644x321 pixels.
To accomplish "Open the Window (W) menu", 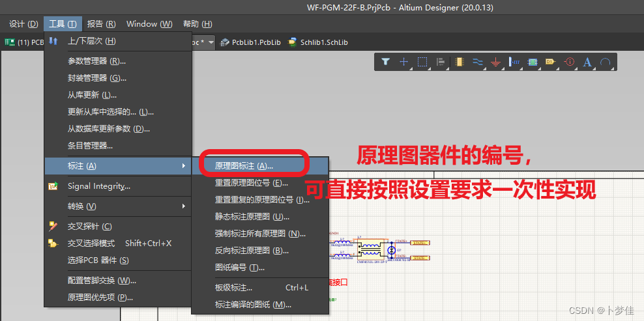I will [x=149, y=24].
